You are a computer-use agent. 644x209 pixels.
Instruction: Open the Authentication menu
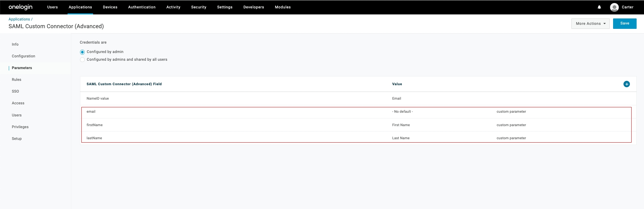(x=142, y=7)
